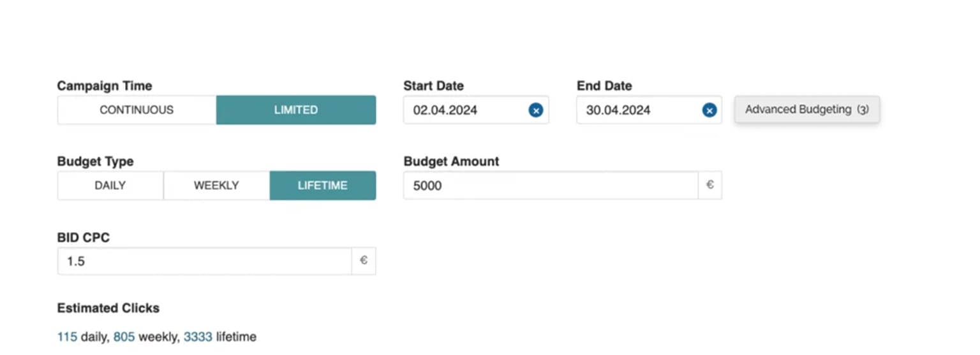This screenshot has width=980, height=355.
Task: Click the 3333 lifetime estimated clicks value
Action: (x=198, y=337)
